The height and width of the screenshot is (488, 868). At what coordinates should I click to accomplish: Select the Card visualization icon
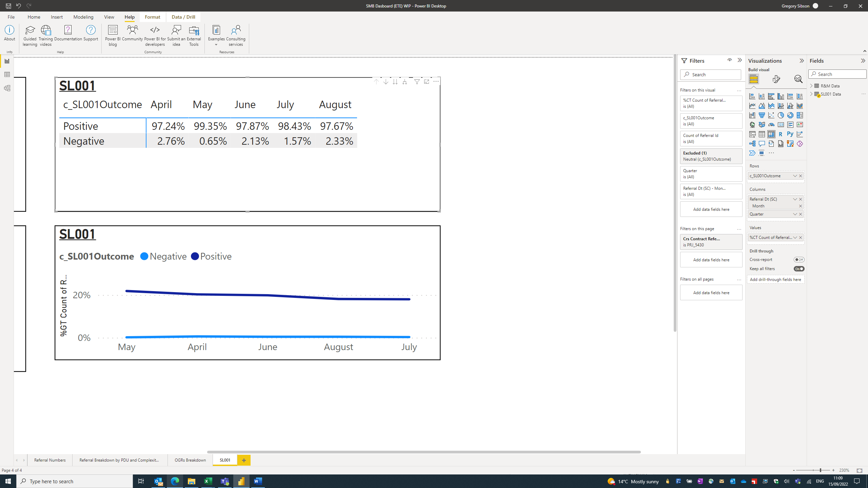[781, 125]
